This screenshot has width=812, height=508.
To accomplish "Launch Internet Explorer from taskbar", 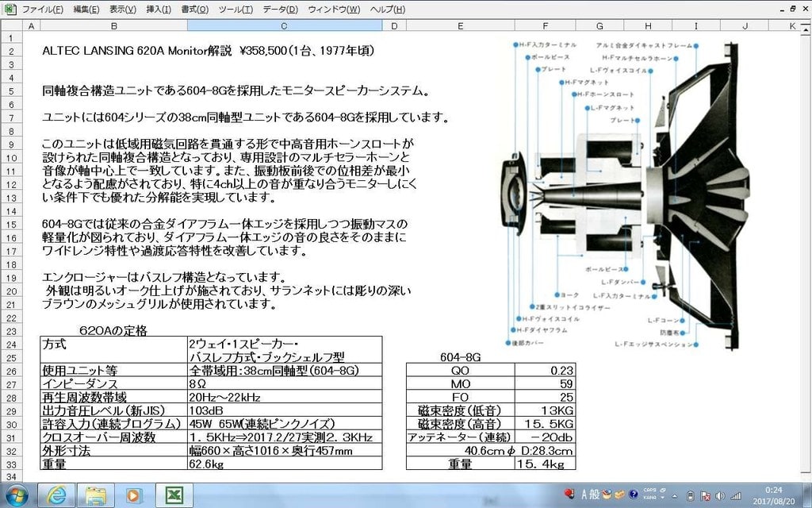I will click(x=56, y=495).
